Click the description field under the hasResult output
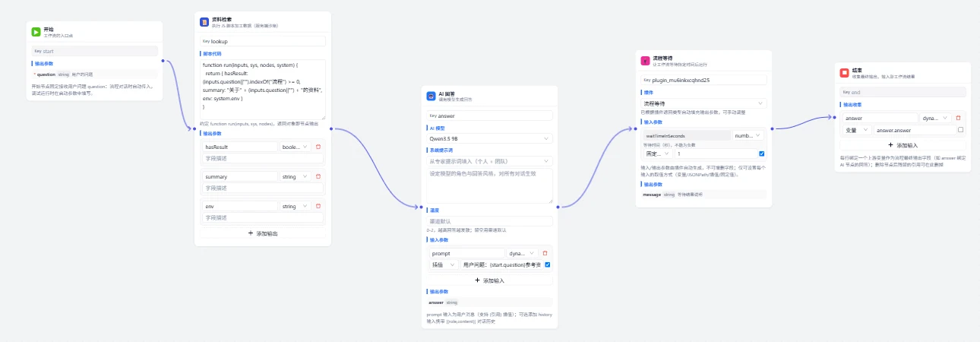980x342 pixels. tap(262, 158)
